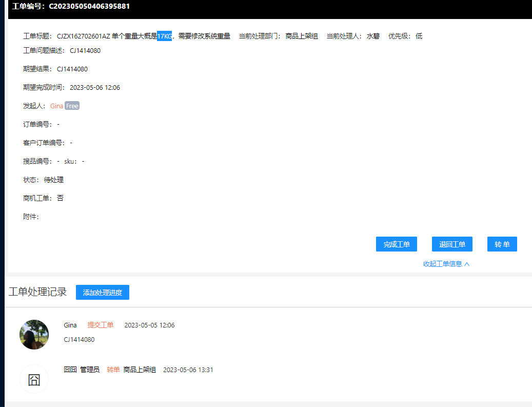Image resolution: width=532 pixels, height=407 pixels.
Task: Click Gina name in processing record
Action: (x=70, y=325)
